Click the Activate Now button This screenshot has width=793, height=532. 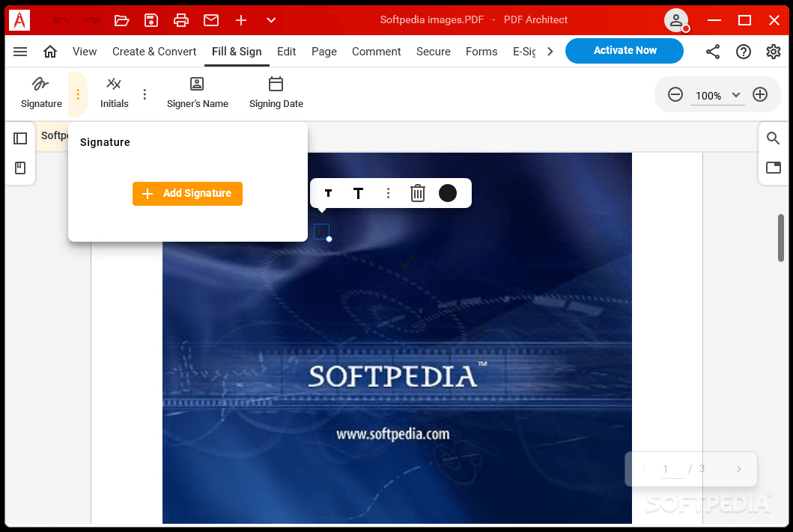pos(625,51)
